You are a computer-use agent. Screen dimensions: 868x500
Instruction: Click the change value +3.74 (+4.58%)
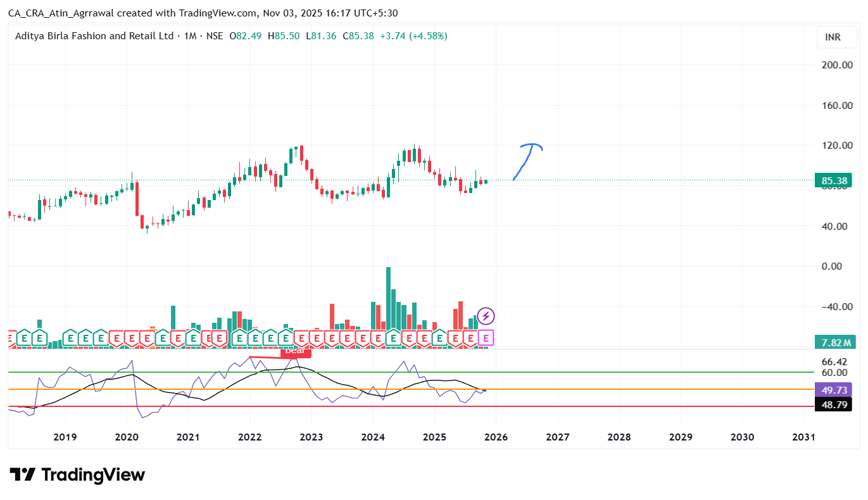click(413, 36)
